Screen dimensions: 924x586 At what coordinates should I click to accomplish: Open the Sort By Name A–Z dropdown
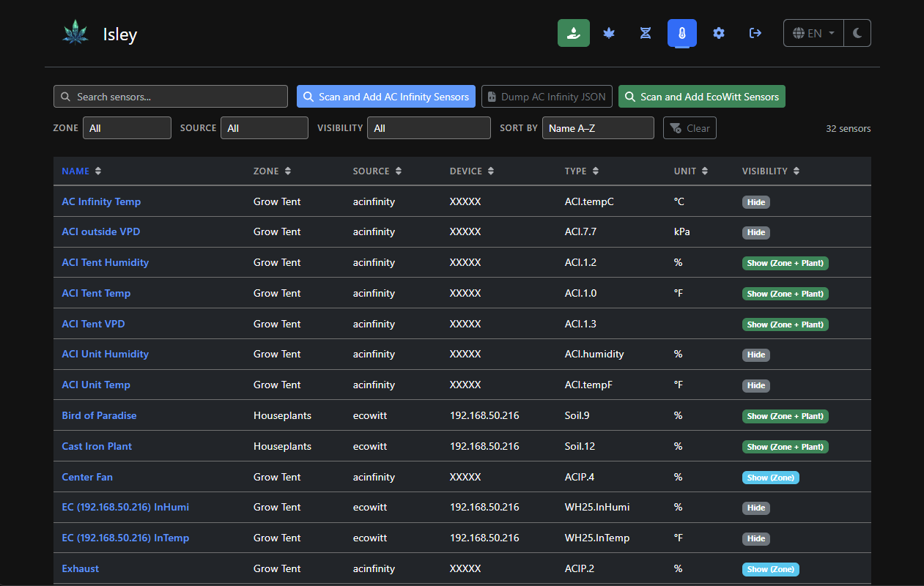pyautogui.click(x=598, y=128)
